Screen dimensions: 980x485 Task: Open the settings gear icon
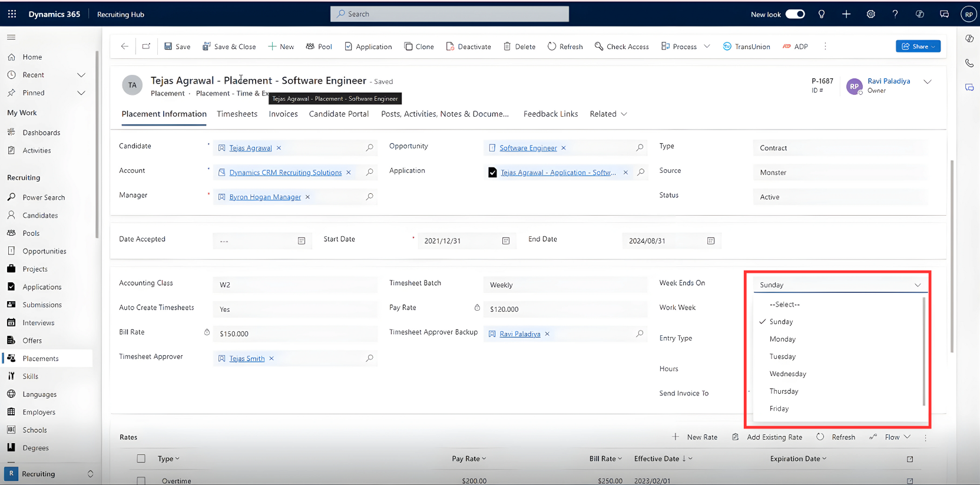coord(871,14)
